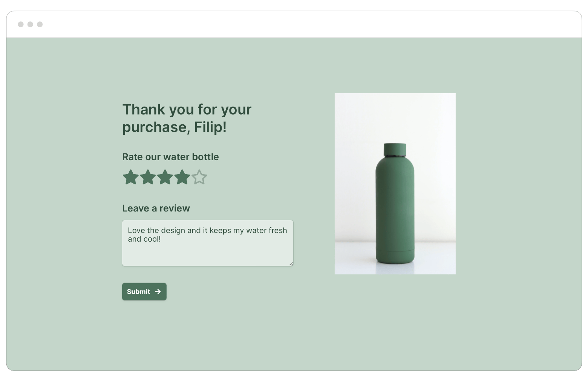Click the fourth filled star

182,177
